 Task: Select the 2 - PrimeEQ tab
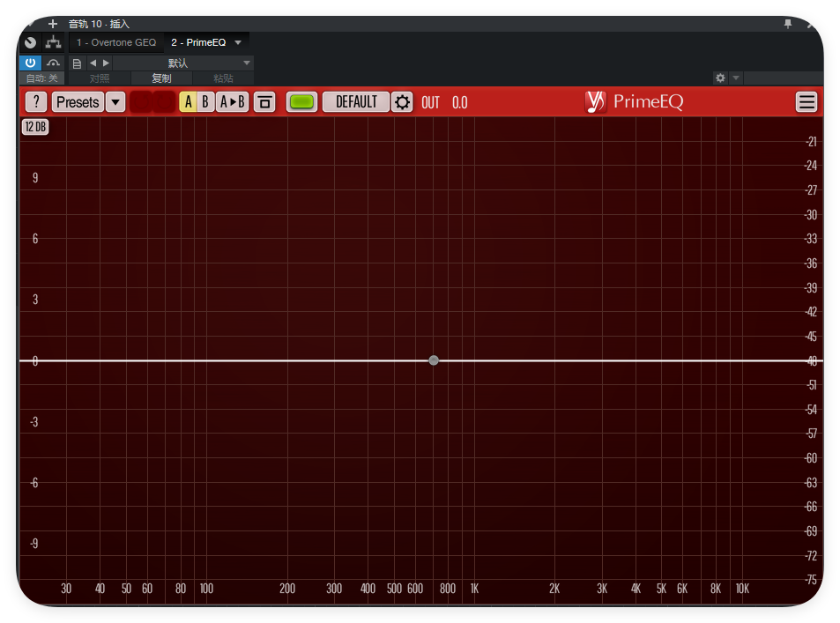click(198, 42)
